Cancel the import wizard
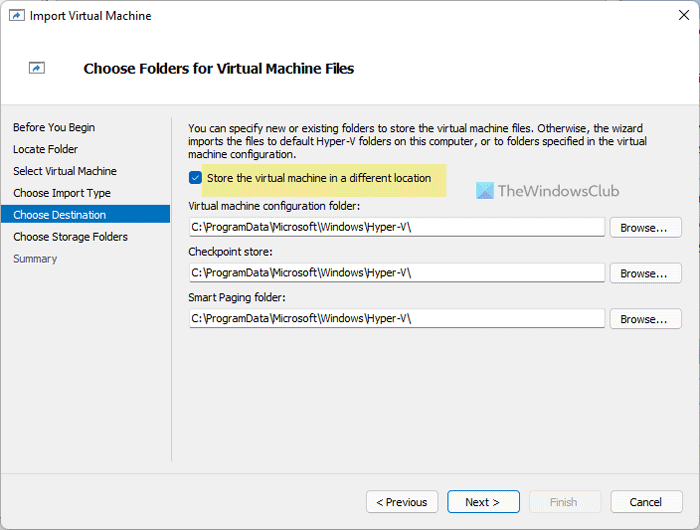Image resolution: width=700 pixels, height=530 pixels. click(646, 502)
